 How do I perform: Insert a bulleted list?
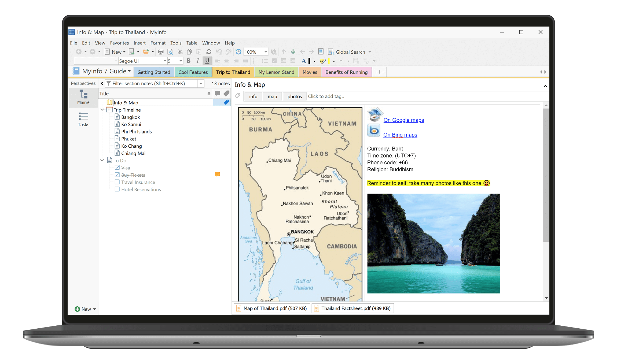[x=265, y=61]
